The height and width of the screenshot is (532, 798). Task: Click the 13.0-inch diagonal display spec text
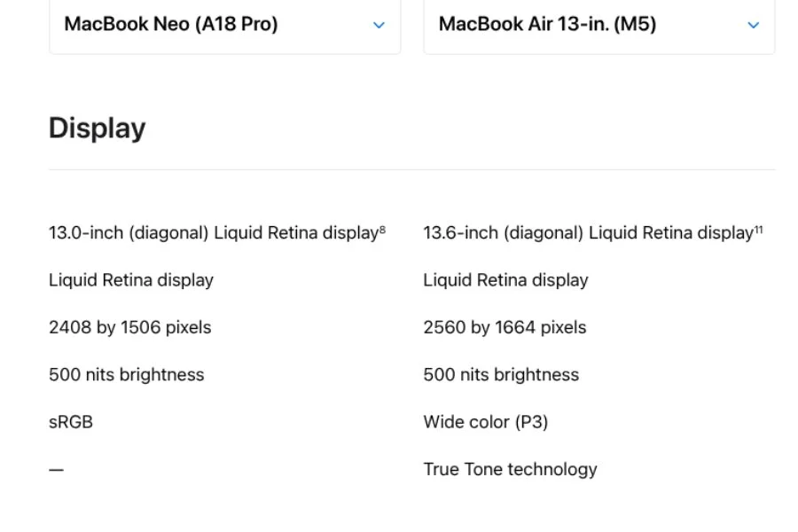[213, 232]
